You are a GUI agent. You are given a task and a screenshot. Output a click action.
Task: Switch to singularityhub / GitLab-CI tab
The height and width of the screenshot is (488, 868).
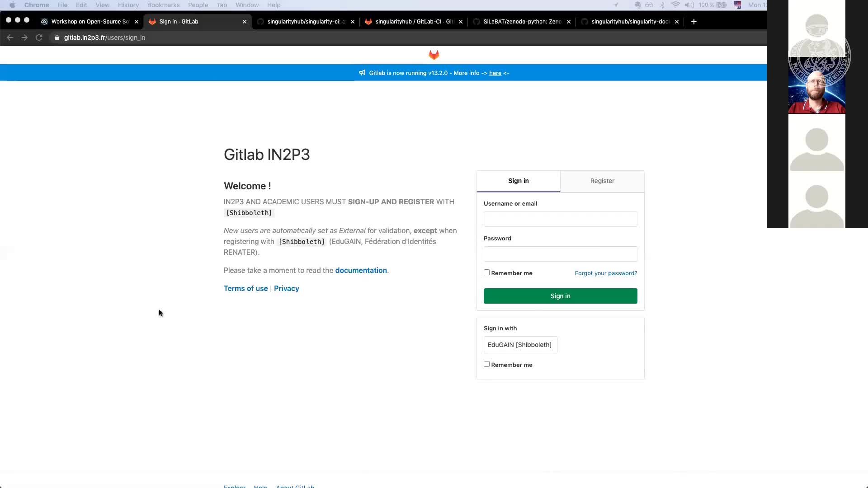414,22
